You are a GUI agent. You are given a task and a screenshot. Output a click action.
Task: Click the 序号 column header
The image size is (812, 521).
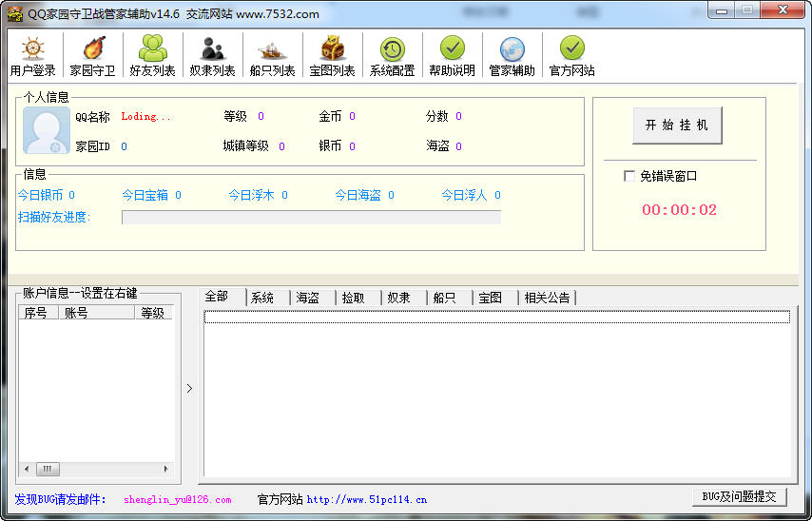click(x=39, y=313)
